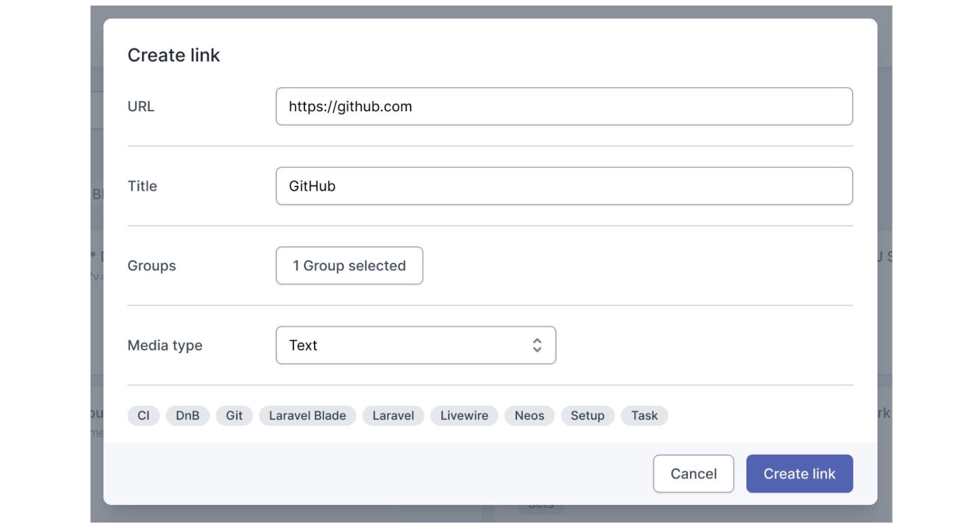Click the URL field label
980x527 pixels.
coord(141,106)
